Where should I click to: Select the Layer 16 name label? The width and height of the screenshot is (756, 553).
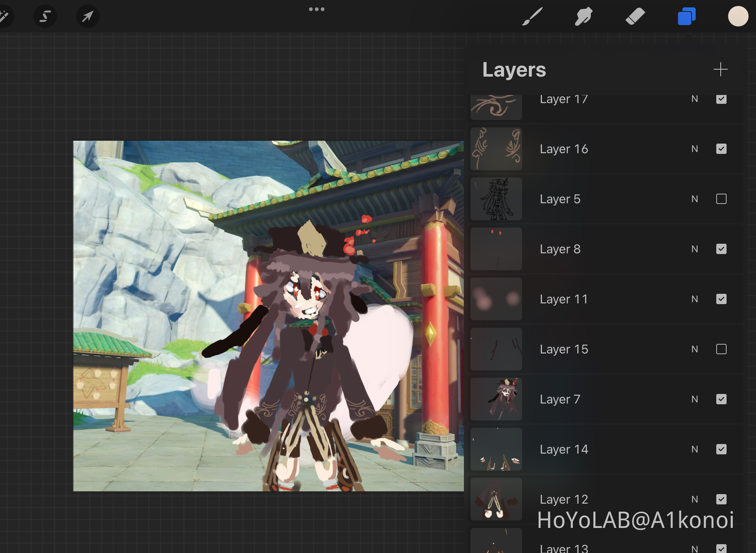pyautogui.click(x=564, y=149)
